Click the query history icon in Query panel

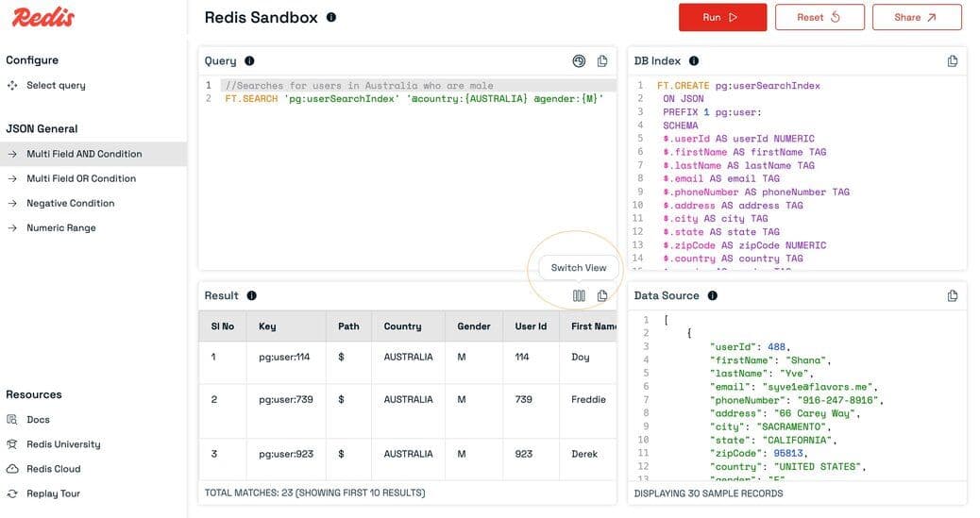(x=579, y=61)
